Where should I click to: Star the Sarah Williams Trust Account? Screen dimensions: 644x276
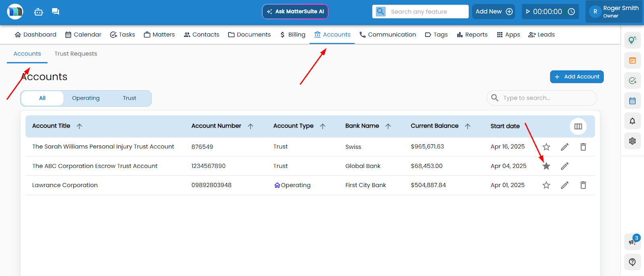coord(546,147)
